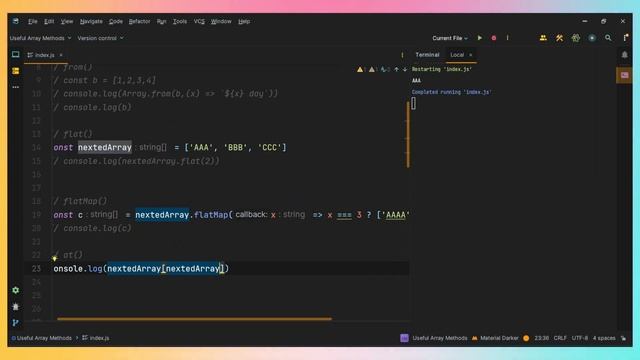Open Code With Me people icon
640x360 pixels.
[543, 38]
